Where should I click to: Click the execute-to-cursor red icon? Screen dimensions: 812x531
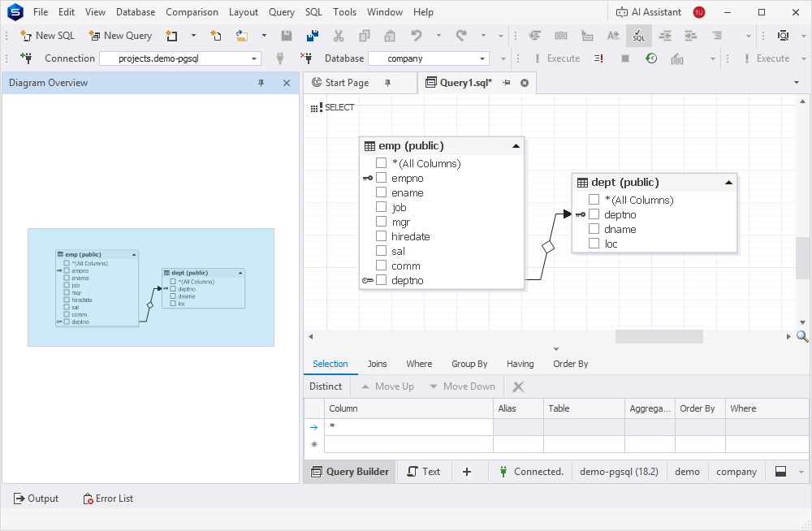(598, 58)
